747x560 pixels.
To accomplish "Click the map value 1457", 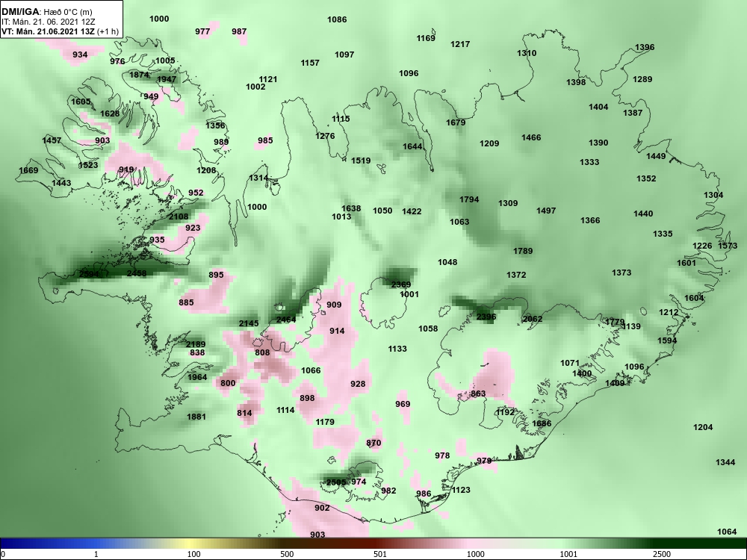I will click(52, 140).
